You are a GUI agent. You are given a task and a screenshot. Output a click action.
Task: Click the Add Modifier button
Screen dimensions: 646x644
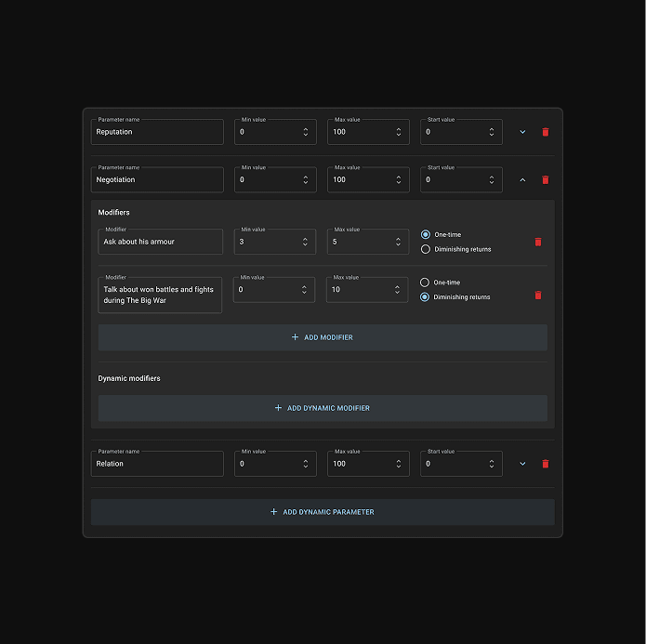click(323, 337)
